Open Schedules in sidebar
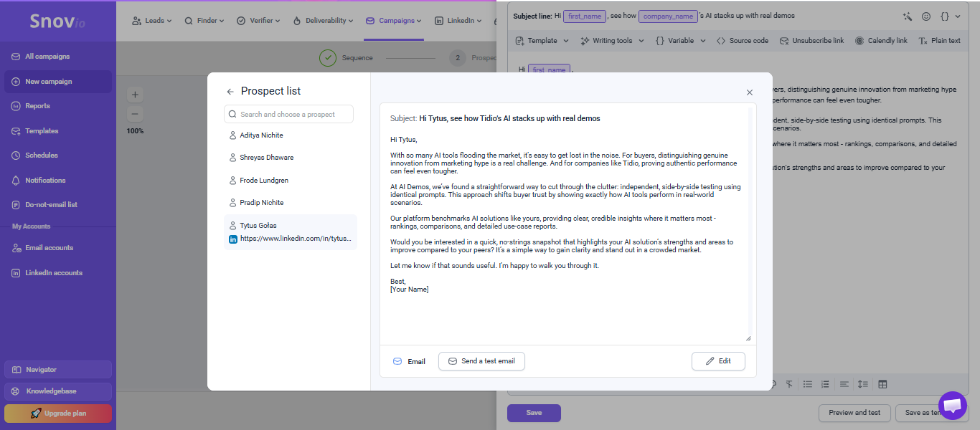The height and width of the screenshot is (430, 980). pos(58,156)
